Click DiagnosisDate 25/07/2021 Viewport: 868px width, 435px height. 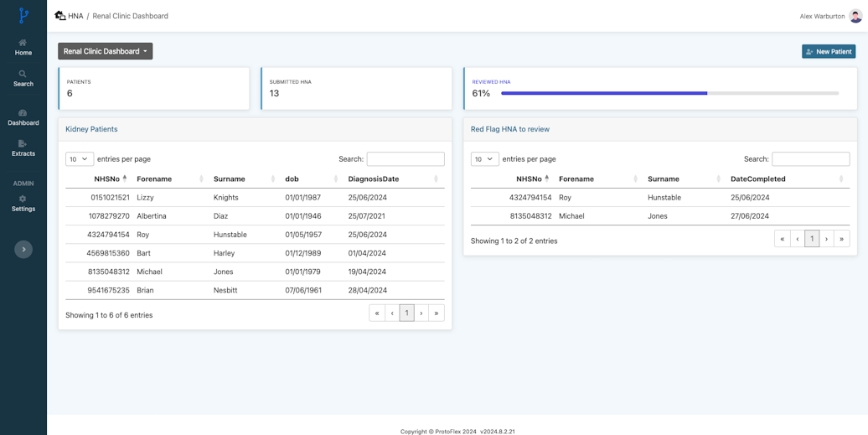[366, 216]
